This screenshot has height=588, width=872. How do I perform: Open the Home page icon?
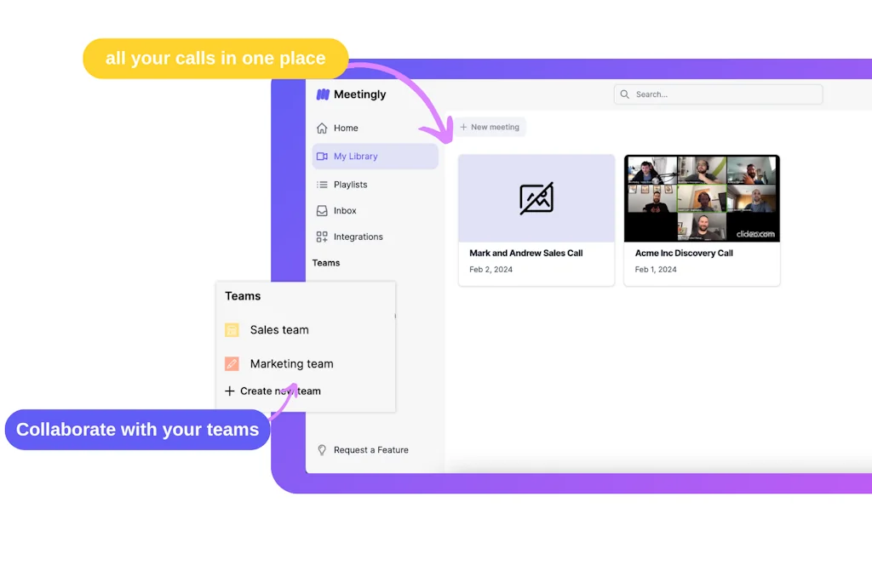click(x=322, y=128)
